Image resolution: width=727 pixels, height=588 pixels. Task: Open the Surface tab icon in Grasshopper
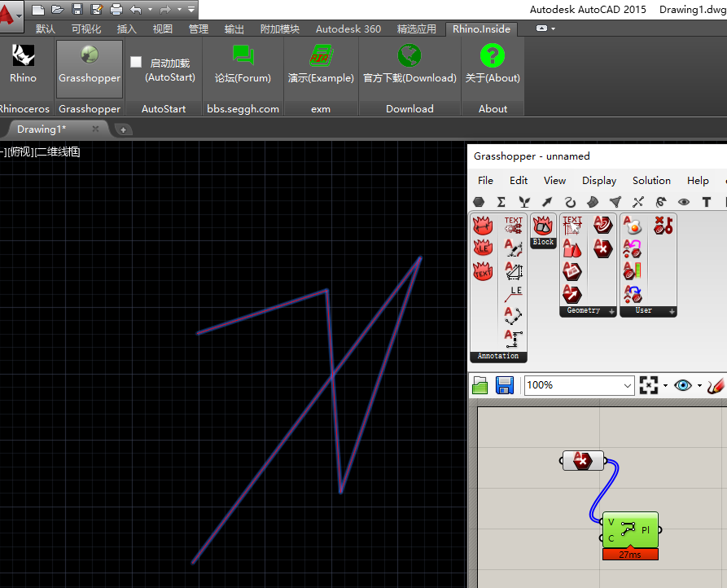tap(593, 202)
